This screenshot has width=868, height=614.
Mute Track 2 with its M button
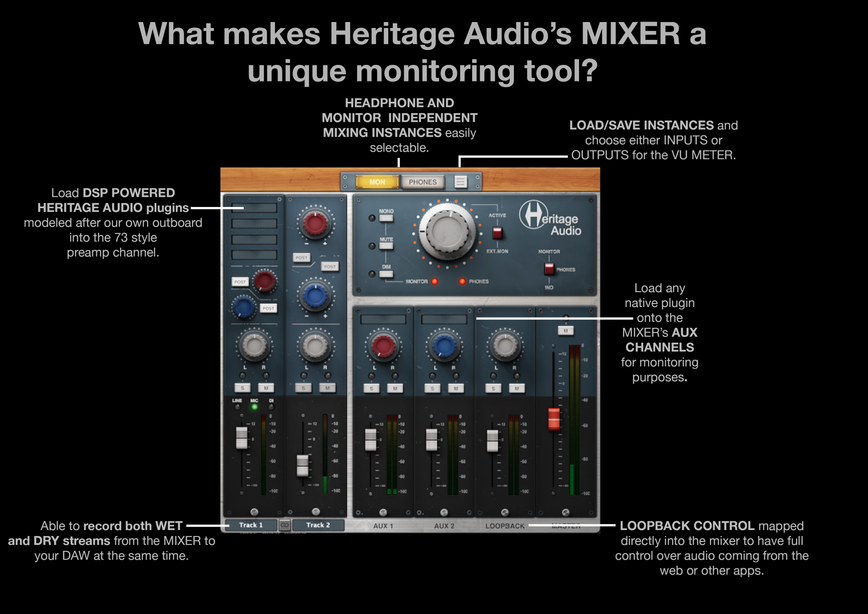[328, 388]
